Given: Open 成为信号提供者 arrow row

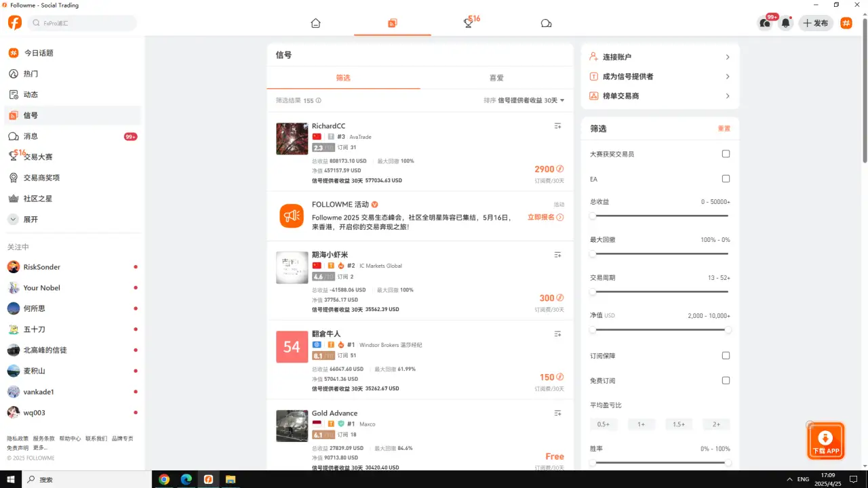Looking at the screenshot, I should pyautogui.click(x=660, y=77).
